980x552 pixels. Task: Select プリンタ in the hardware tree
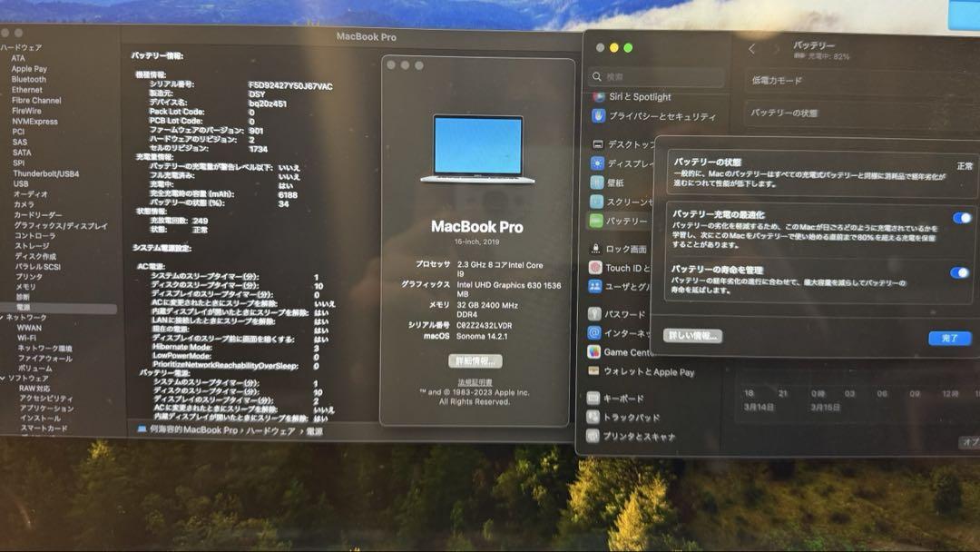click(x=29, y=276)
